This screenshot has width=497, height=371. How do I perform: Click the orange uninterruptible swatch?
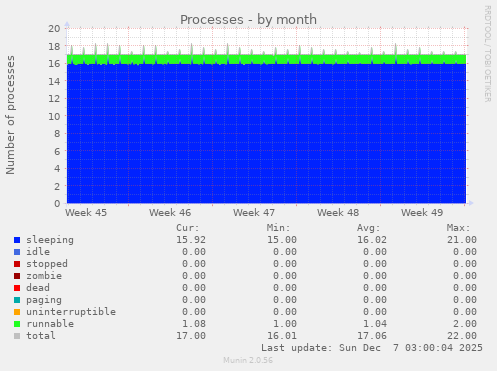click(x=17, y=312)
